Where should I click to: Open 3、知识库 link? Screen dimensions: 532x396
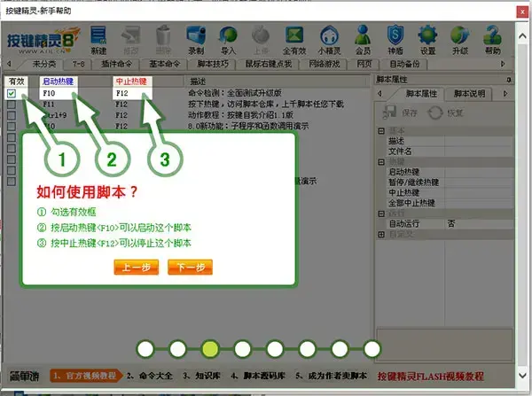point(201,376)
